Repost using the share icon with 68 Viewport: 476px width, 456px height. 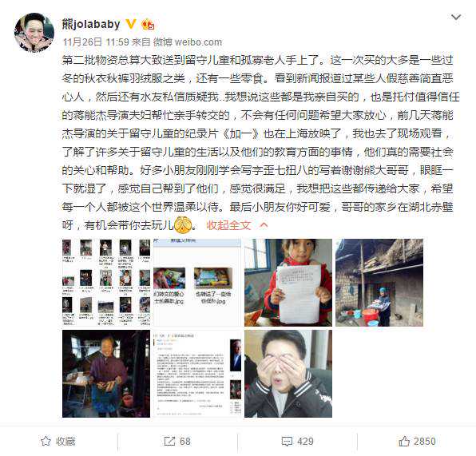click(x=177, y=441)
